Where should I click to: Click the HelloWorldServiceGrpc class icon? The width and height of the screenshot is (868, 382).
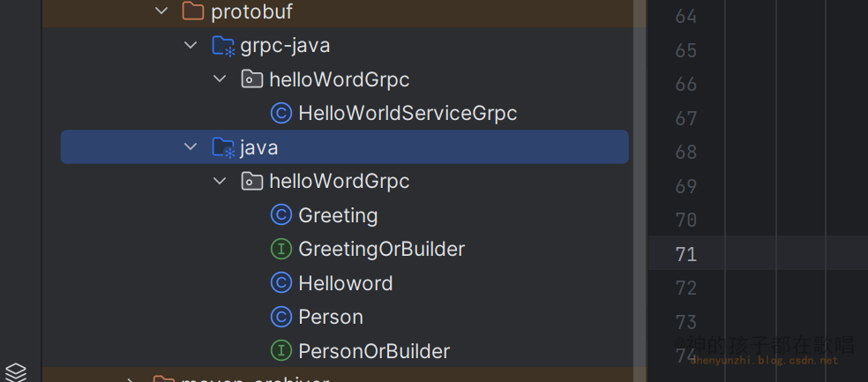pos(281,113)
